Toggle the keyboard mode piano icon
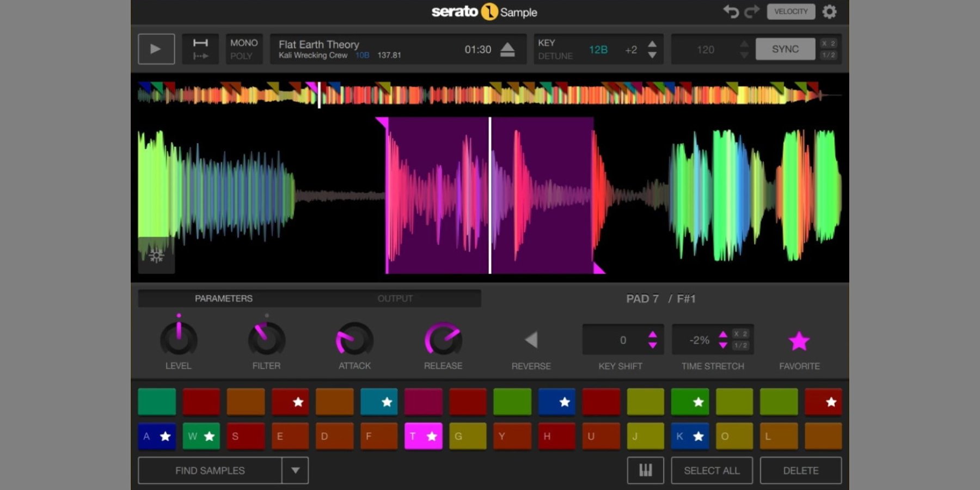 645,470
